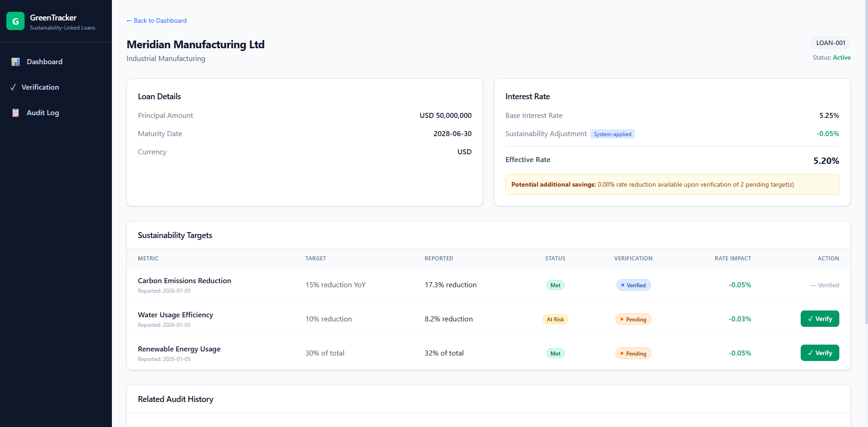Viewport: 868px width, 427px height.
Task: Click the Pending badge for Water Usage
Action: point(633,319)
